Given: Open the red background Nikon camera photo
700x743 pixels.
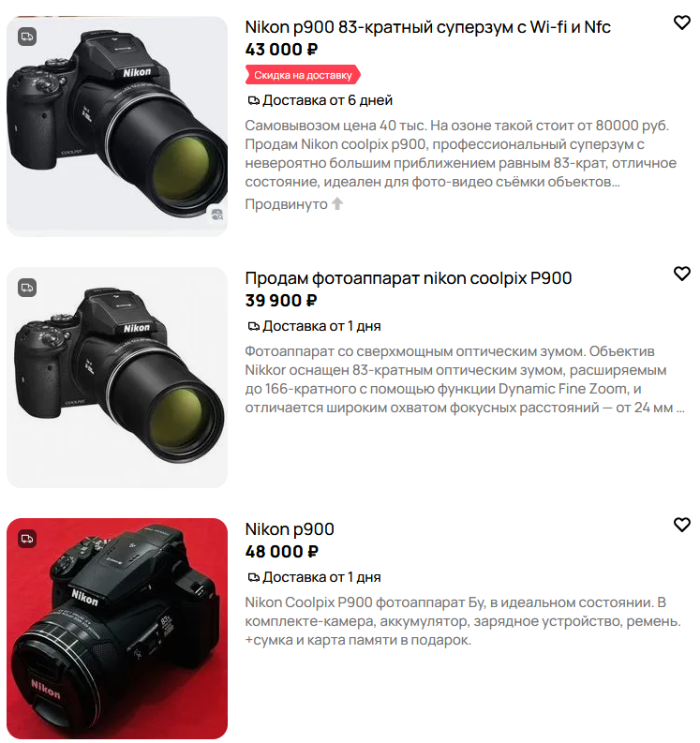Looking at the screenshot, I should point(117,629).
